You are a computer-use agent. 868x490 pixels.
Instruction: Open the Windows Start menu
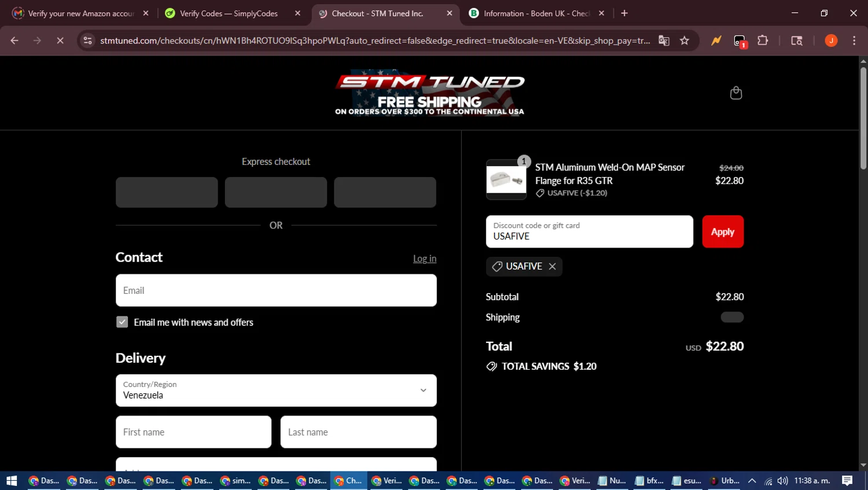click(x=12, y=481)
